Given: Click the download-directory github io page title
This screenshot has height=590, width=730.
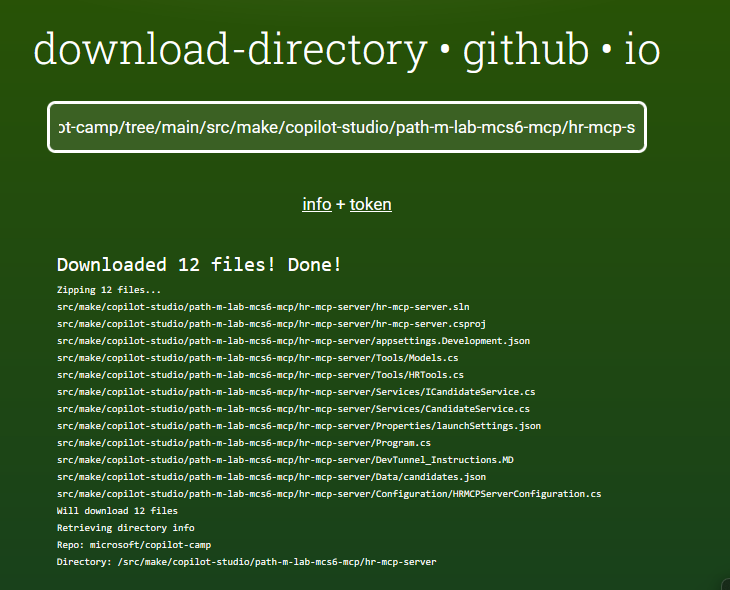Looking at the screenshot, I should [x=346, y=50].
